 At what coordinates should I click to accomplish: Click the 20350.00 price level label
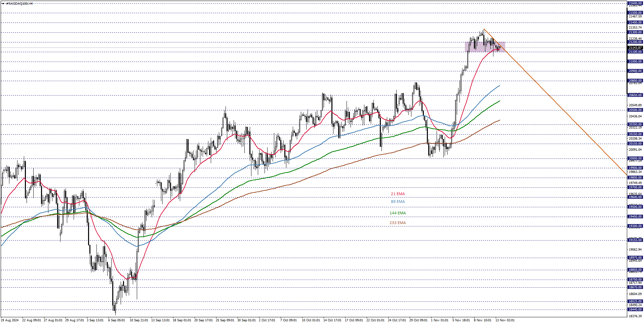635,124
